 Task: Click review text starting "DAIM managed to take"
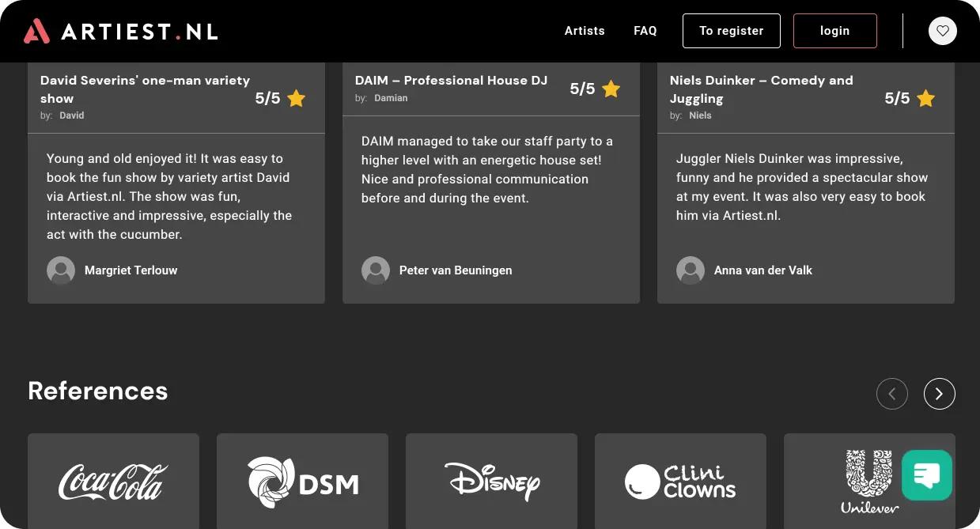point(487,170)
